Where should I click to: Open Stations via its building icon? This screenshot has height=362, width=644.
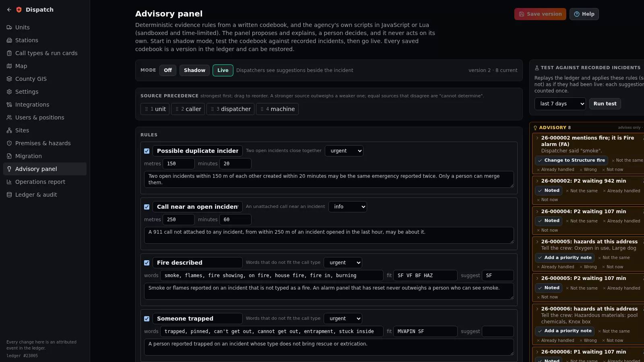click(x=9, y=40)
